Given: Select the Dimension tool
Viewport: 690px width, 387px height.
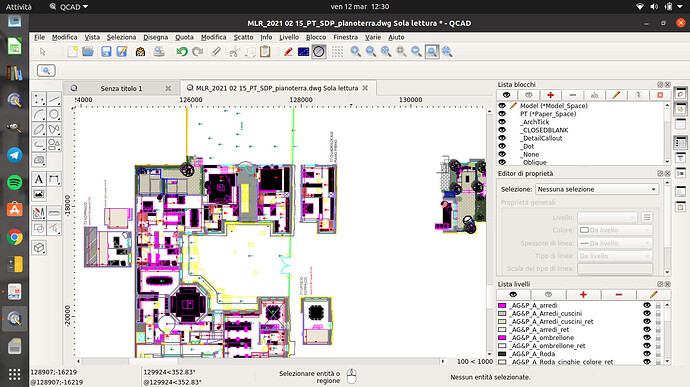Looking at the screenshot, I should pyautogui.click(x=54, y=180).
